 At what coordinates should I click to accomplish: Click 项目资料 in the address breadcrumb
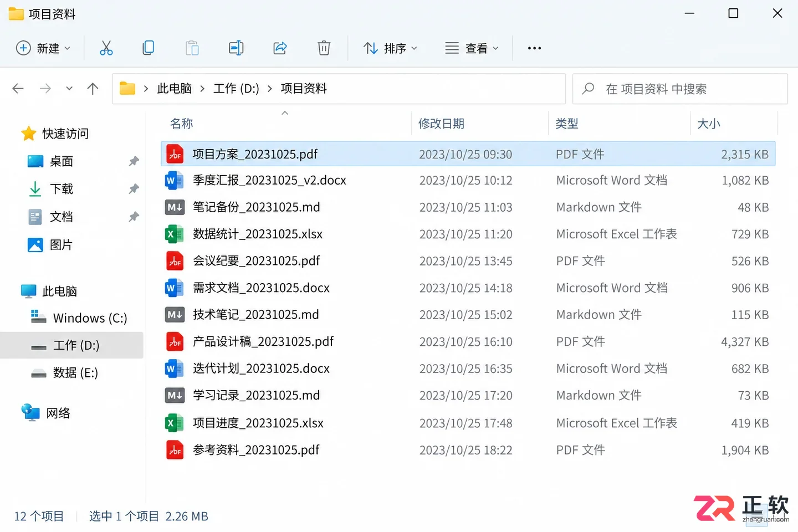point(304,89)
